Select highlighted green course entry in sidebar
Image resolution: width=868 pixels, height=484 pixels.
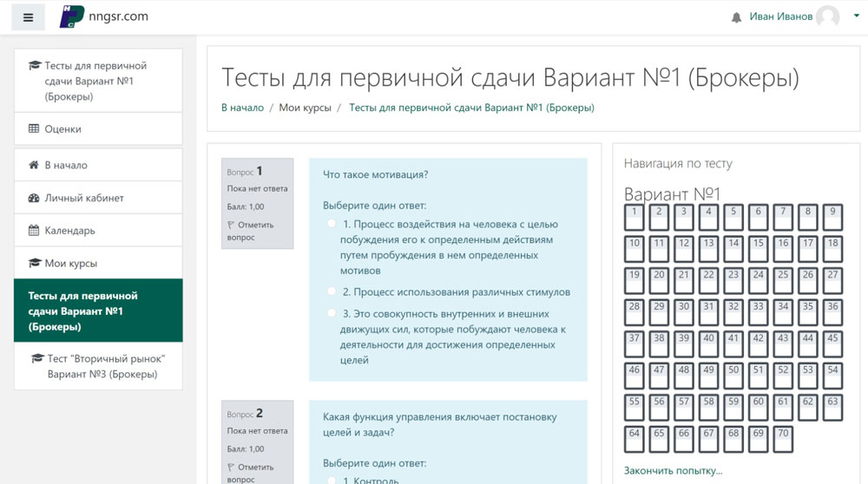tap(98, 311)
